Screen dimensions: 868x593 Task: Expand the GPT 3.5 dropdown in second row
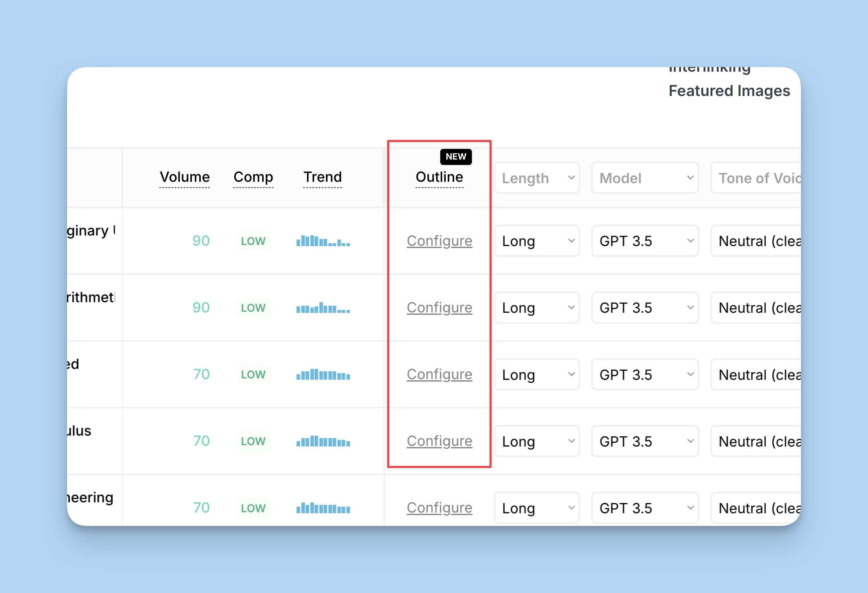645,308
